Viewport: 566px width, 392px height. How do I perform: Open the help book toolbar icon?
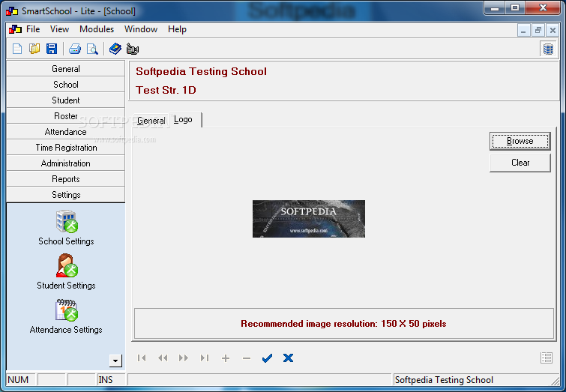coord(115,49)
